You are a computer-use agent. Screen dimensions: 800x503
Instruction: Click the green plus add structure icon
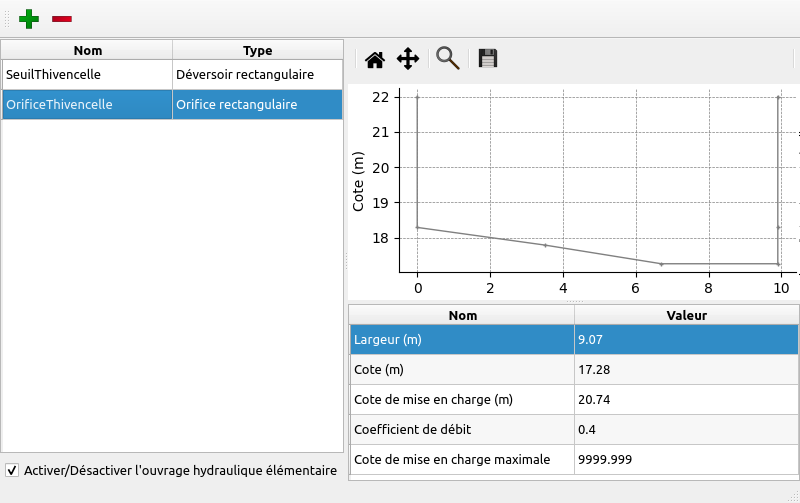click(x=30, y=18)
